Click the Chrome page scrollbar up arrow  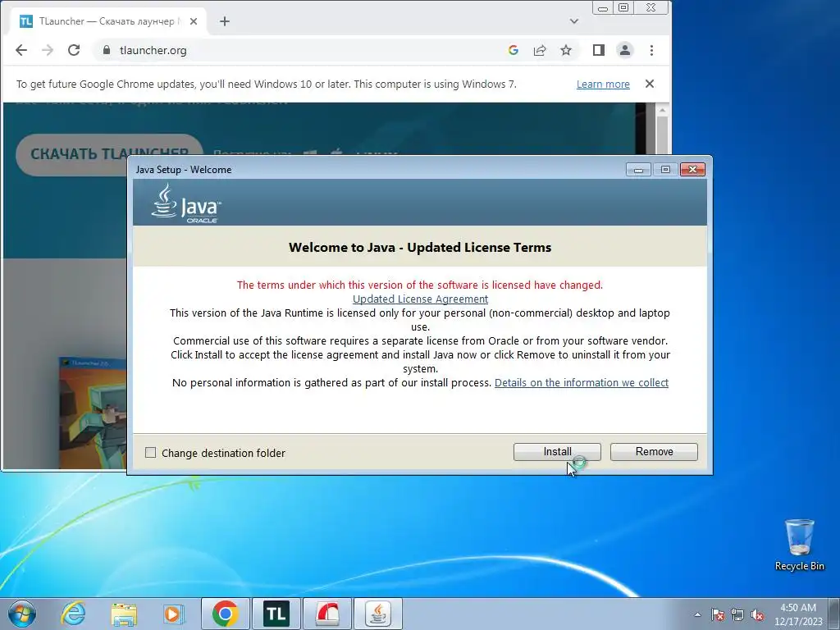662,110
